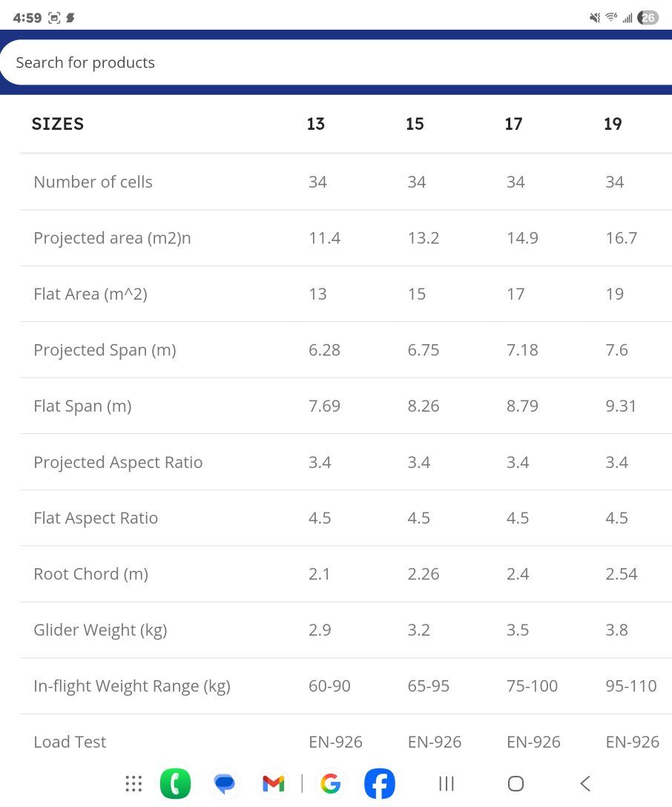The image size is (672, 807).
Task: Open the app drawer grid icon
Action: (134, 783)
